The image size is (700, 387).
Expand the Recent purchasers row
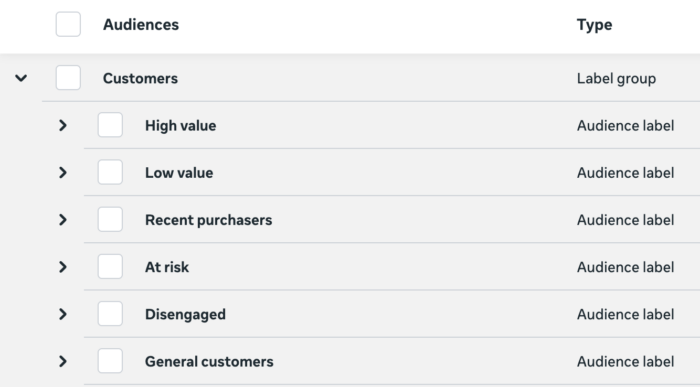click(x=63, y=220)
